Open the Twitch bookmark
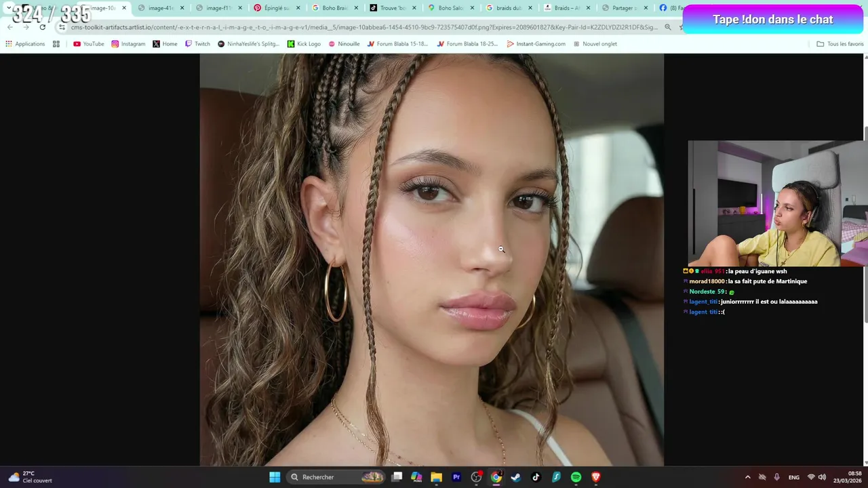The height and width of the screenshot is (488, 868). (197, 44)
